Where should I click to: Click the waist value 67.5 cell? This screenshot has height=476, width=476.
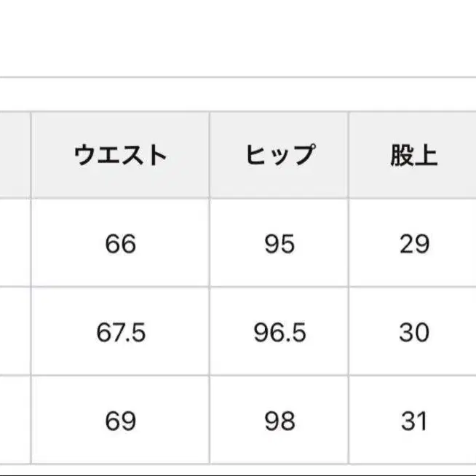(x=120, y=332)
